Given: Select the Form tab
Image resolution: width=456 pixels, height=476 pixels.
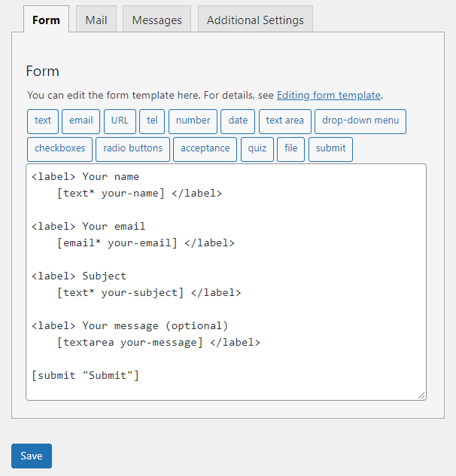Looking at the screenshot, I should pyautogui.click(x=46, y=20).
